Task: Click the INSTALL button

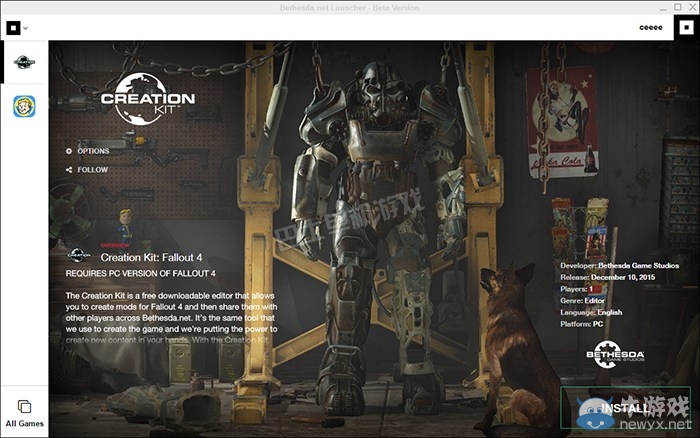Action: [x=625, y=408]
